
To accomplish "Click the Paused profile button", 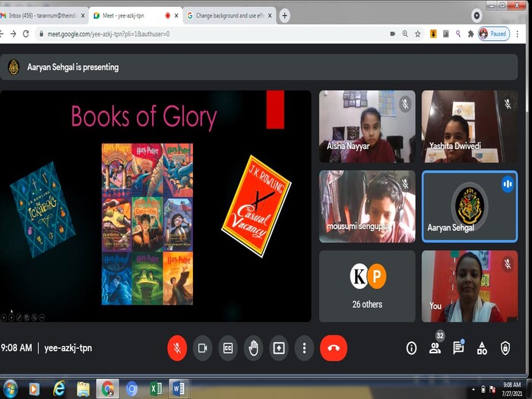I will click(x=494, y=33).
